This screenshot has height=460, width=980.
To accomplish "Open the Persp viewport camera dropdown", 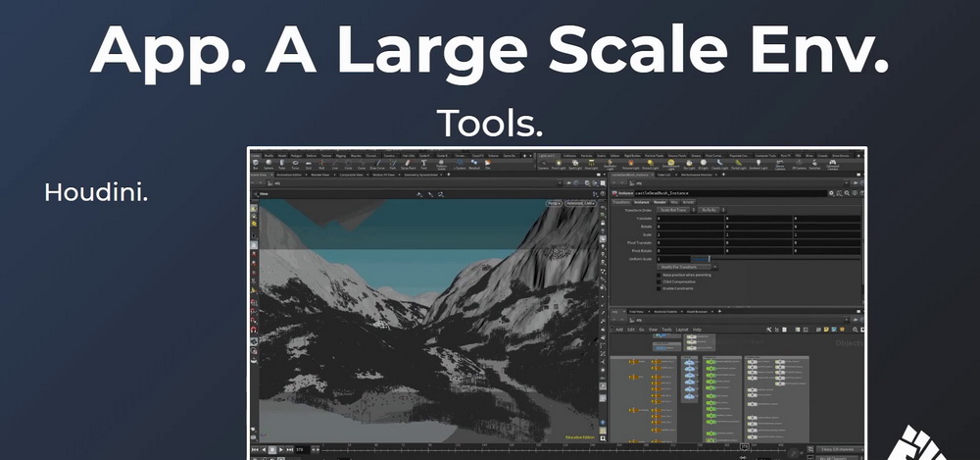I will pyautogui.click(x=554, y=203).
